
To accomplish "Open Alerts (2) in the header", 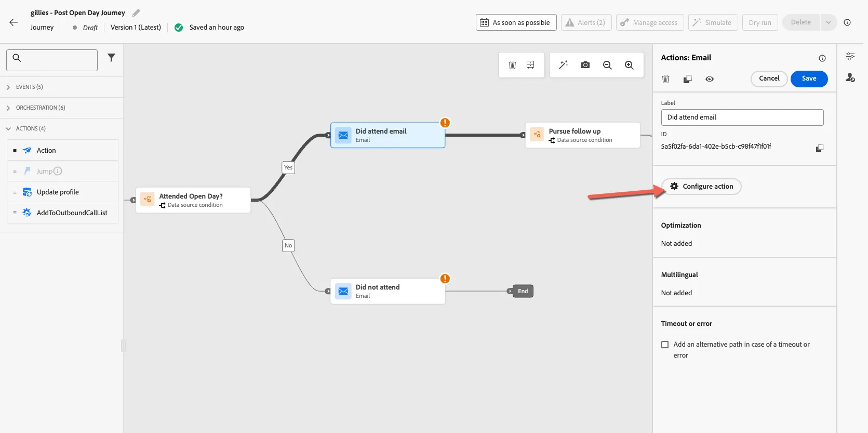I will click(586, 22).
